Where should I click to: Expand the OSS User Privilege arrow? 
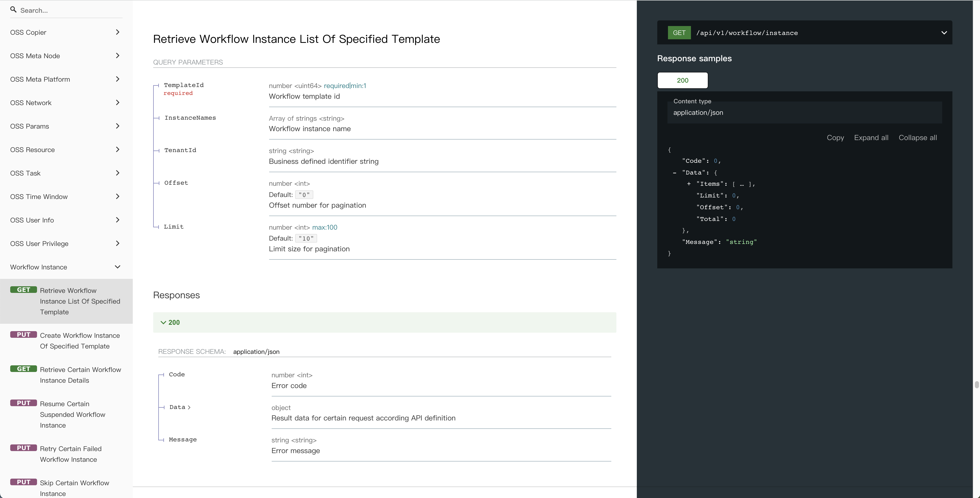coord(117,243)
